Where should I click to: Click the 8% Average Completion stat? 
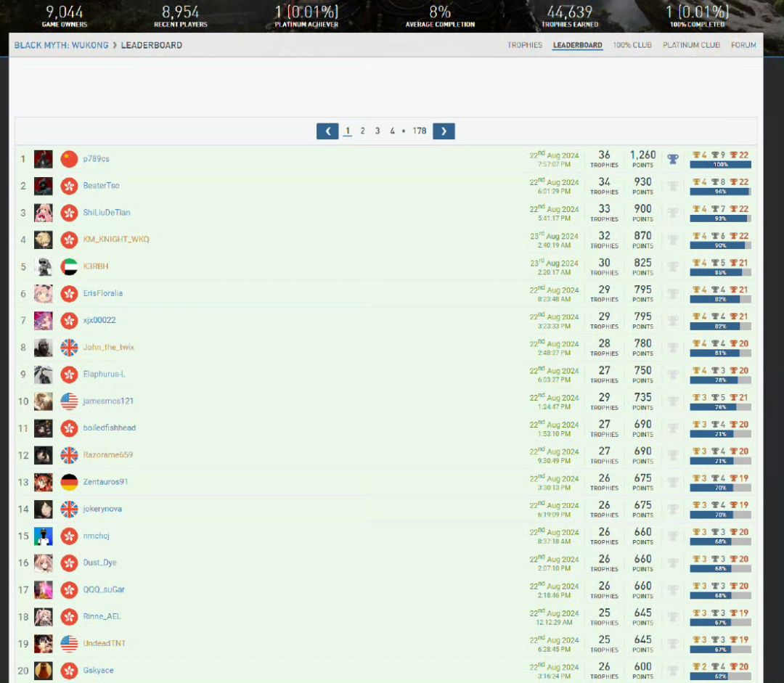[x=440, y=15]
